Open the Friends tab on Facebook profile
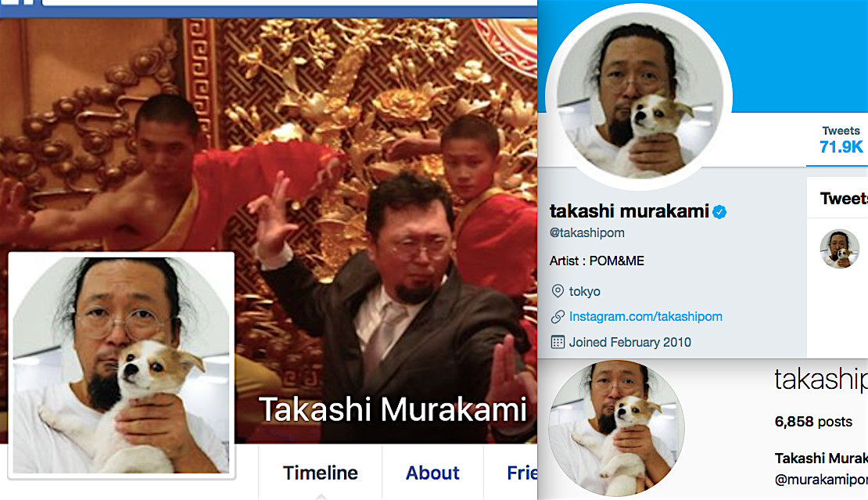The height and width of the screenshot is (500, 868). point(520,473)
